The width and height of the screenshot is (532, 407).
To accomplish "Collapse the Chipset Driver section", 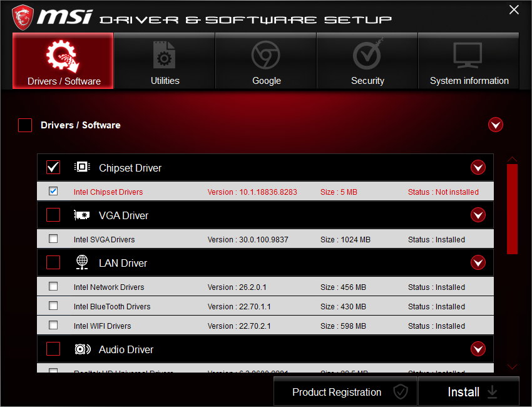I will 478,167.
